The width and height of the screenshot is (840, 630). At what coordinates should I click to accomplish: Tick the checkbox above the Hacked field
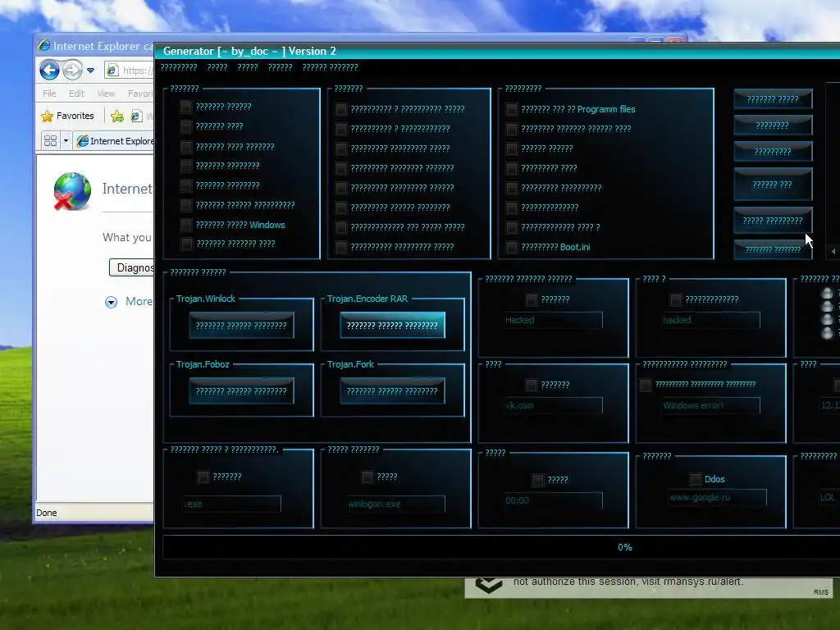[x=532, y=299]
